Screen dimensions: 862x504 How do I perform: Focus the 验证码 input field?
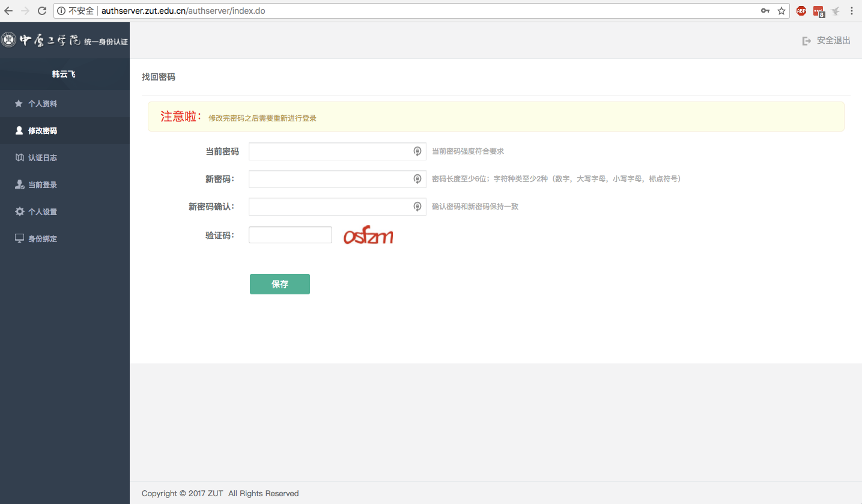click(x=290, y=235)
